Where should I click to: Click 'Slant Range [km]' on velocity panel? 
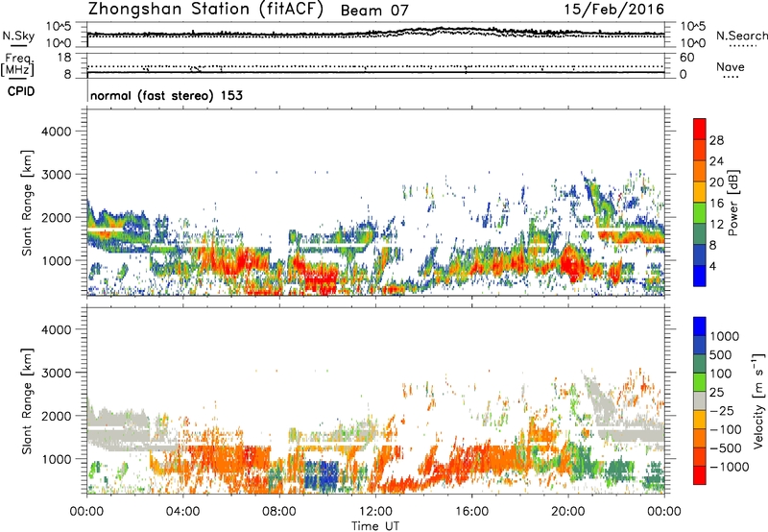pos(27,400)
